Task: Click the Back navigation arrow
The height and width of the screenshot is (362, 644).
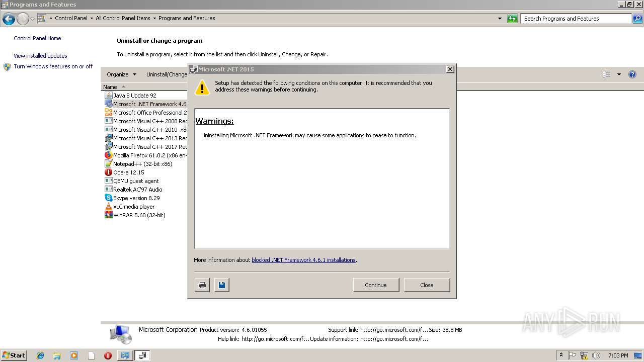Action: (9, 19)
